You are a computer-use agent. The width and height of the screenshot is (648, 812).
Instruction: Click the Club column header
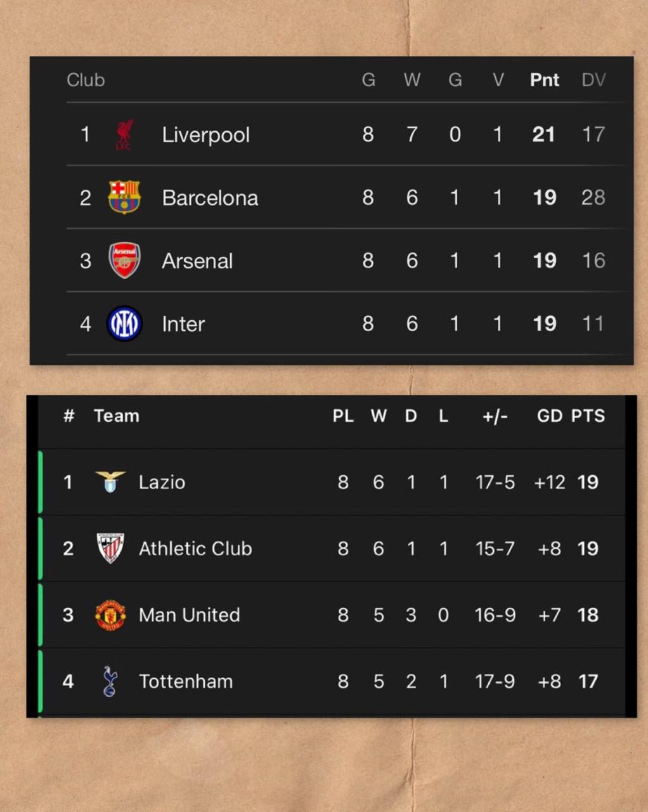86,80
